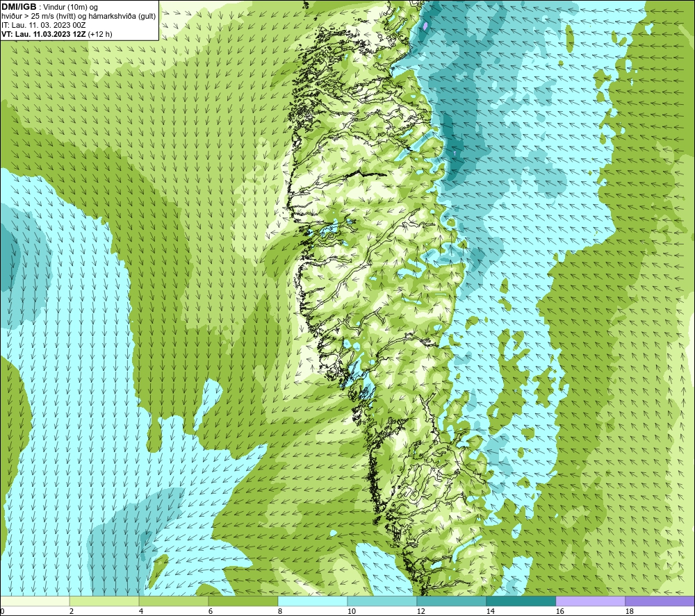
Task: Click the legend value label 14
Action: [490, 611]
